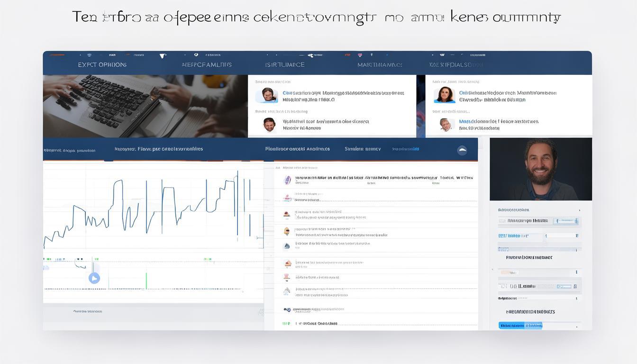Click the blue progress bar in first sidebar row
Image resolution: width=637 pixels, height=364 pixels.
click(x=566, y=221)
